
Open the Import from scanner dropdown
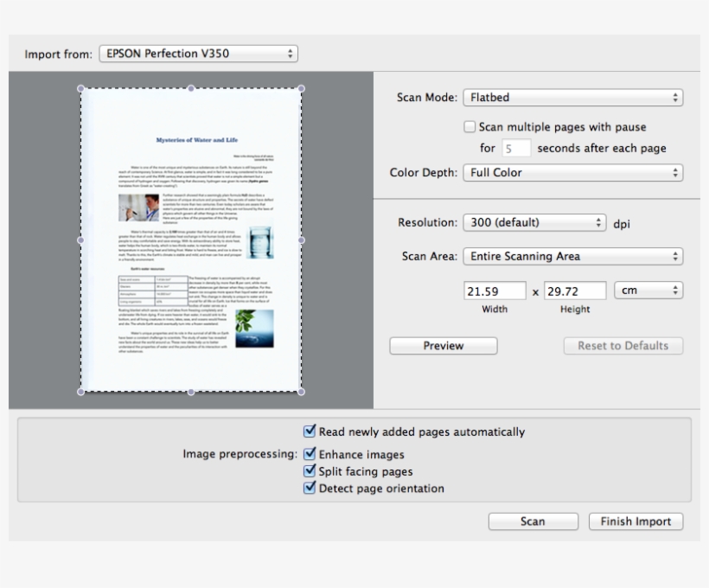click(197, 53)
